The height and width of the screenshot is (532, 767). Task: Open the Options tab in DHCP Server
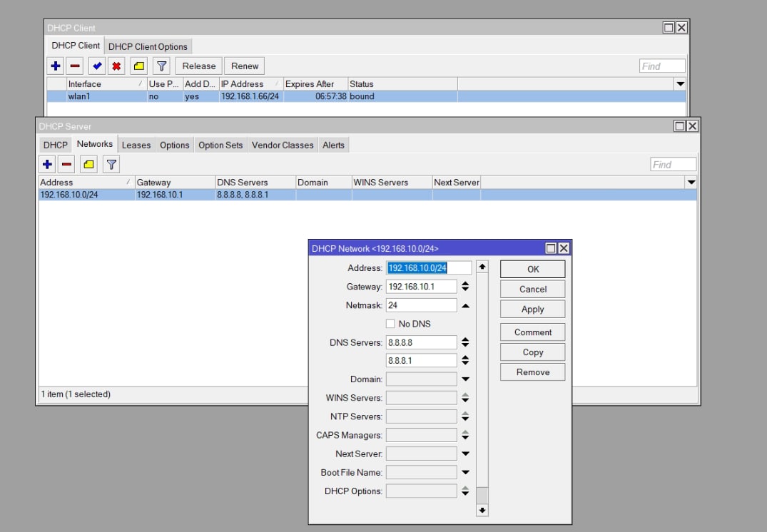174,145
